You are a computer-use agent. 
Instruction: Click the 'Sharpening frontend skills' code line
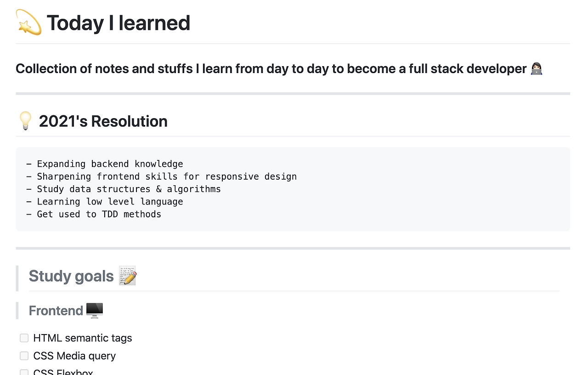coord(161,176)
